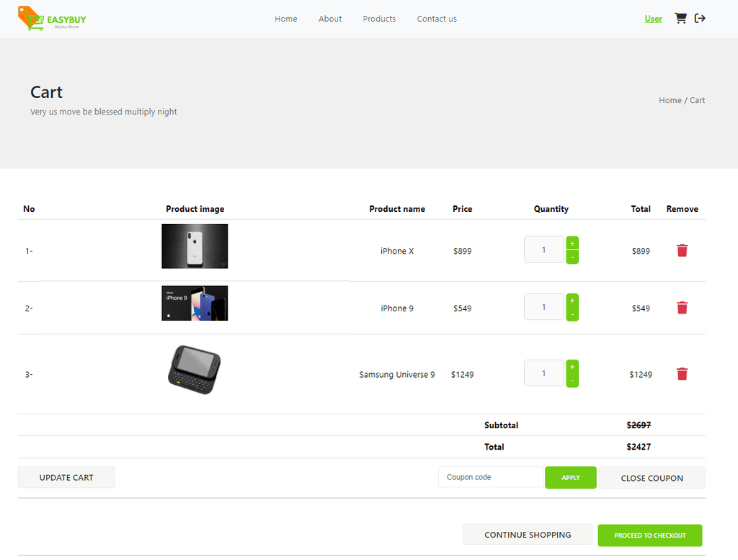Click the iPhone X quantity field
The image size is (738, 560).
click(x=543, y=249)
